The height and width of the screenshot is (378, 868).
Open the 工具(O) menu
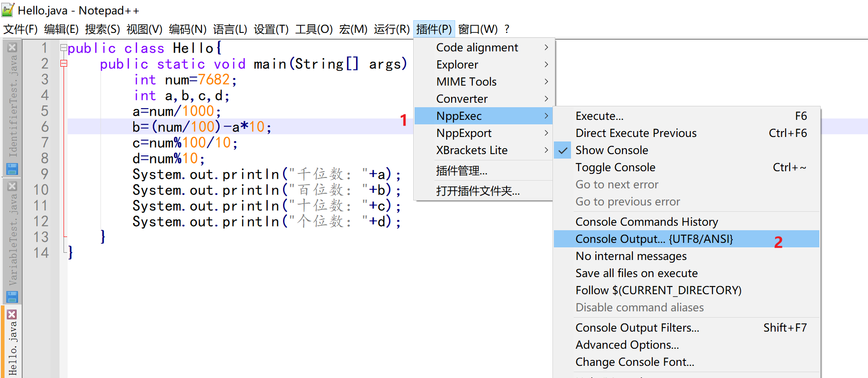pos(314,29)
